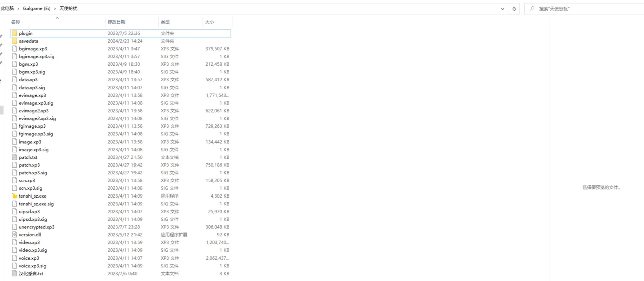The width and height of the screenshot is (644, 281).
Task: Click the refresh icon beside address bar
Action: [514, 9]
